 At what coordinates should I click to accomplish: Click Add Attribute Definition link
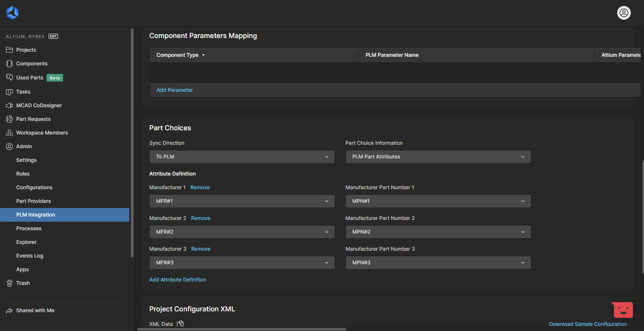coord(177,280)
